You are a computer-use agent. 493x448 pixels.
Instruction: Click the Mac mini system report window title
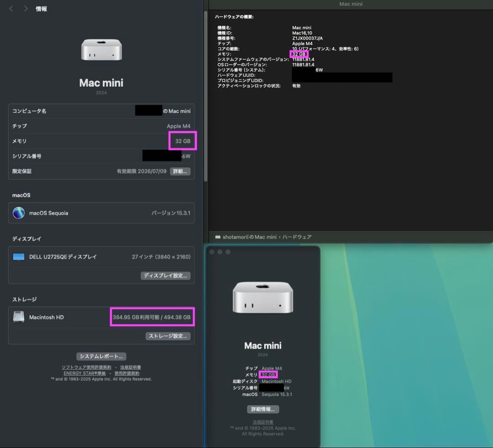tap(351, 4)
